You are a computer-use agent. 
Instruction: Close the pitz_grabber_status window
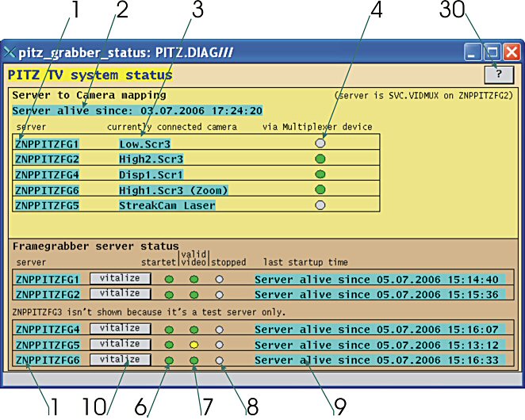512,52
